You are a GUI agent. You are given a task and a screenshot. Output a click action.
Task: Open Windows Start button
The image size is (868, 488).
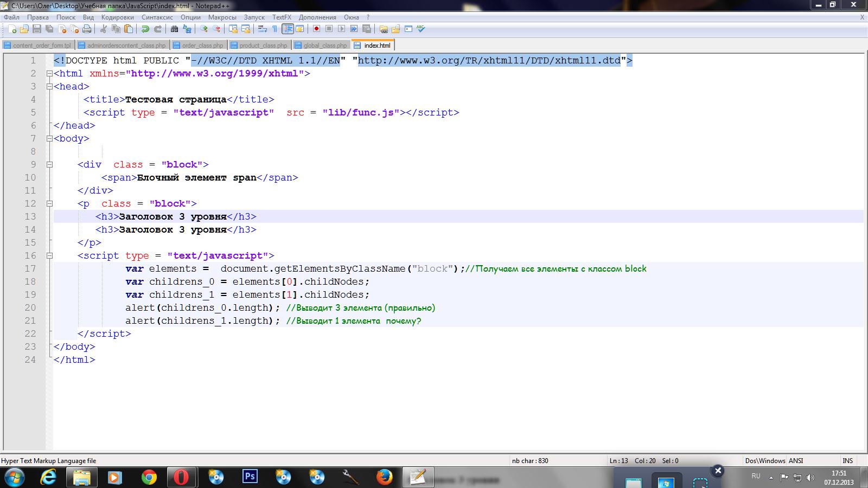(x=14, y=477)
